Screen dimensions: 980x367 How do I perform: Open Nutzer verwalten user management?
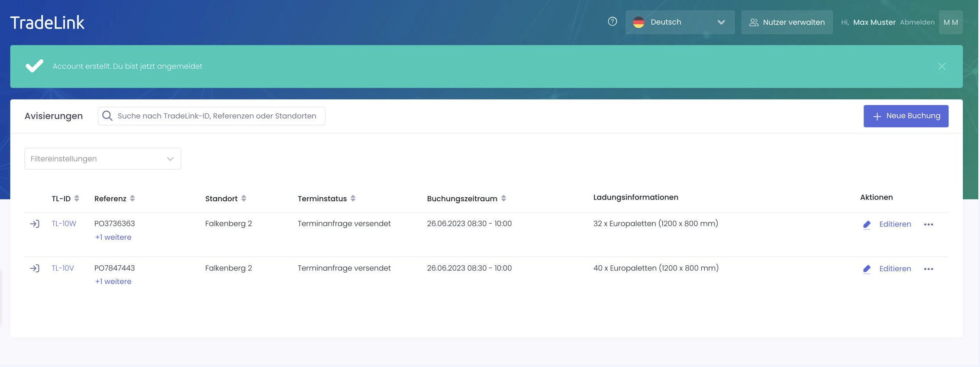tap(787, 22)
